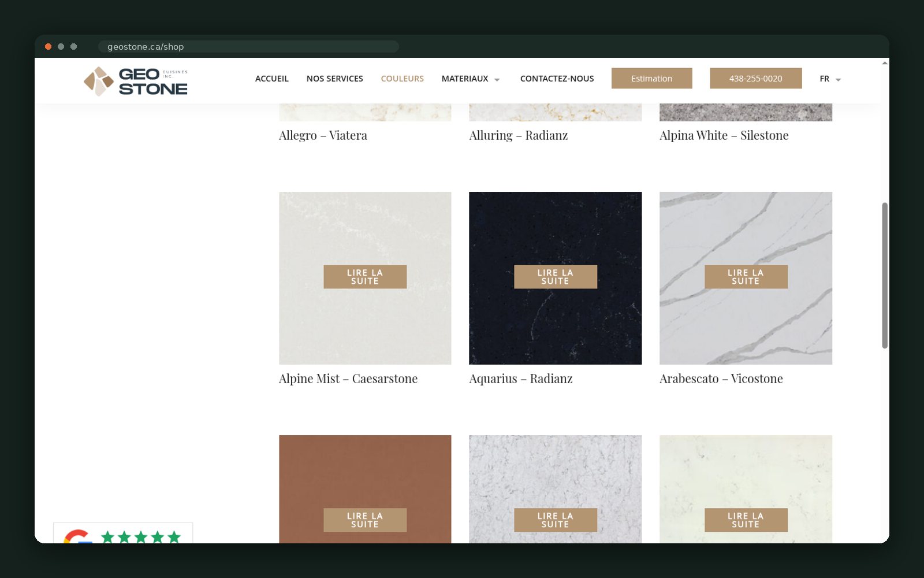This screenshot has height=578, width=924.
Task: Click the geostone.ca/shop address bar
Action: point(248,47)
